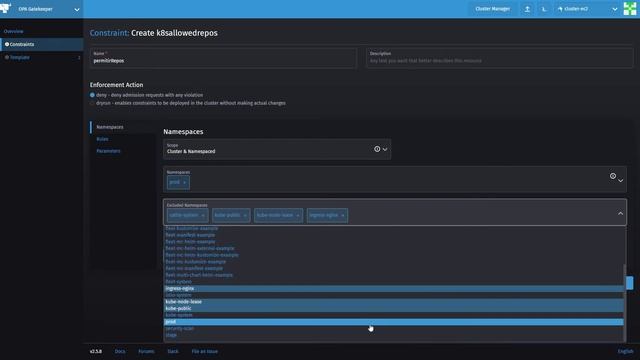Choose fleet-manifest-example in namespace list
The width and height of the screenshot is (640, 360).
pos(393,235)
